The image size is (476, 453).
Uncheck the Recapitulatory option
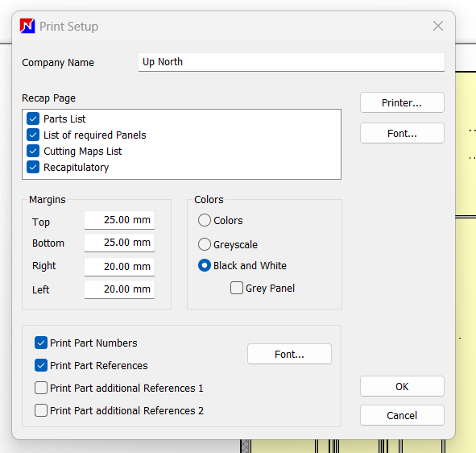tap(33, 167)
